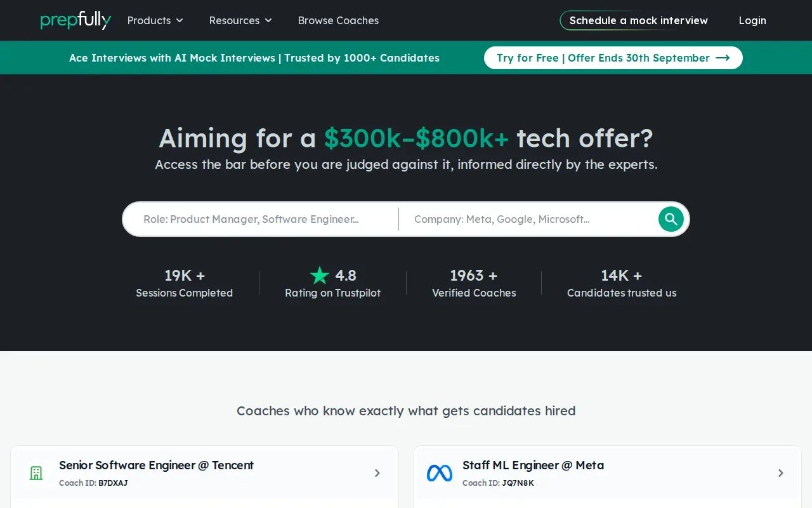This screenshot has height=508, width=812.
Task: Click the 19K + Sessions Completed stat
Action: point(184,283)
